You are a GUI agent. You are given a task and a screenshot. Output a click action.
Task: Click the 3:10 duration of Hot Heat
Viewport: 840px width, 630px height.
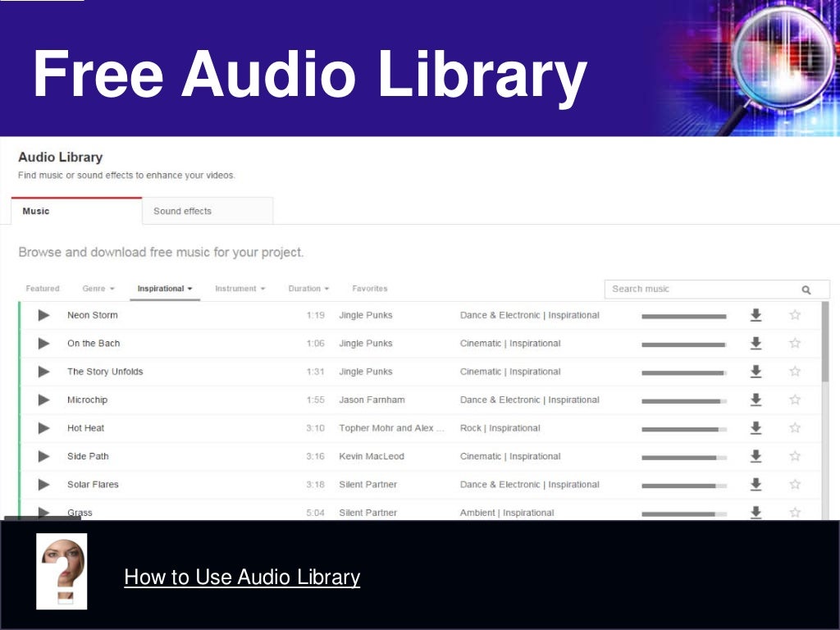[x=316, y=428]
